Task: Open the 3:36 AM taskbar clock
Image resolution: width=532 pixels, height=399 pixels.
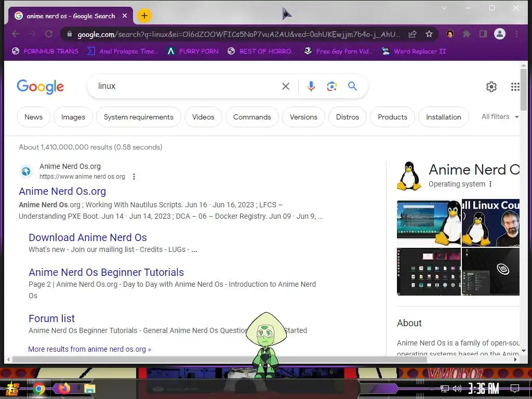Action: point(484,389)
